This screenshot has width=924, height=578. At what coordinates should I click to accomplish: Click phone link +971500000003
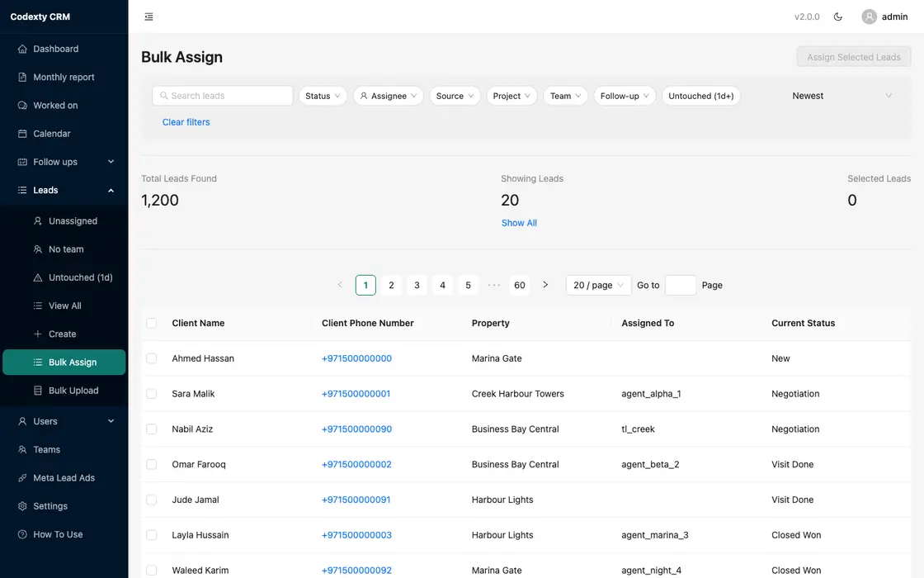(x=356, y=536)
